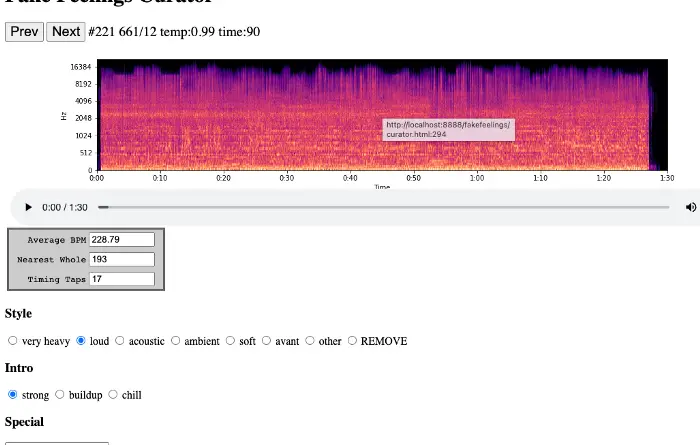Select the very heavy style

pyautogui.click(x=12, y=341)
